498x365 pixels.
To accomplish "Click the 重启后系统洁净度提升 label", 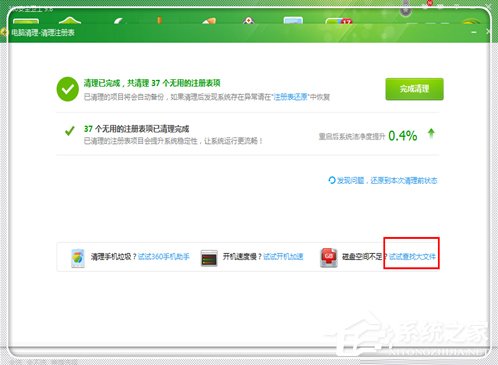I will click(352, 136).
